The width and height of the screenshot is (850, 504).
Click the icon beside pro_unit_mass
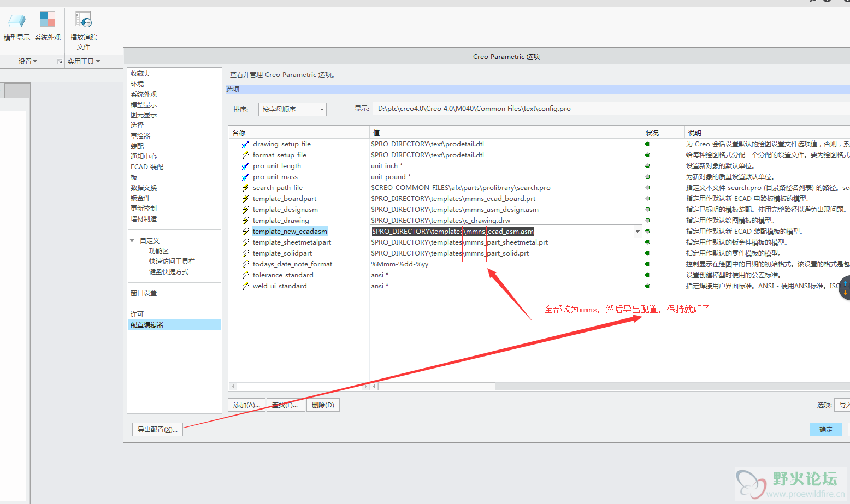tap(246, 177)
